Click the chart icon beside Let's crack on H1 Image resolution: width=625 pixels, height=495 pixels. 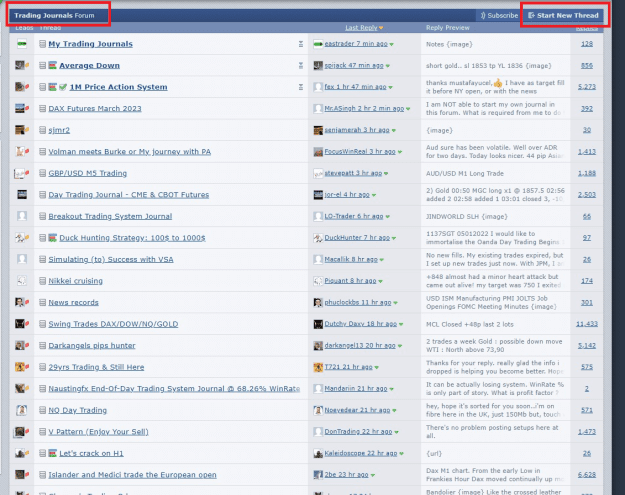pyautogui.click(x=53, y=453)
